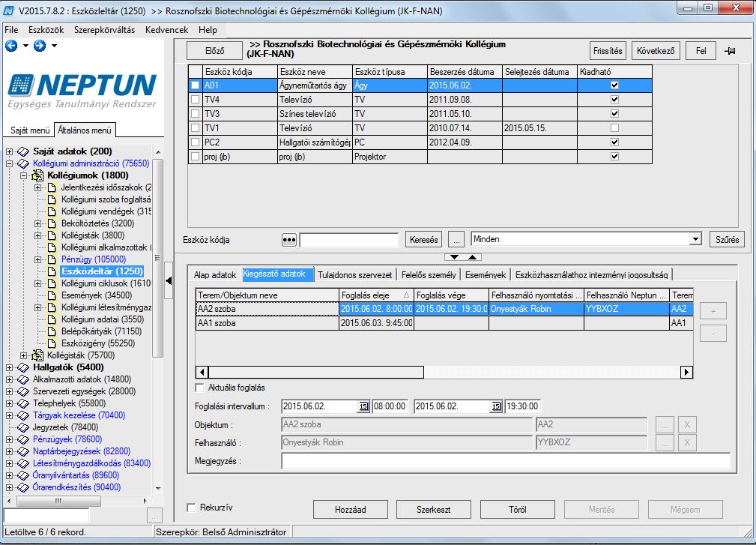
Task: Expand the Órarendkészítés node
Action: tap(9, 487)
